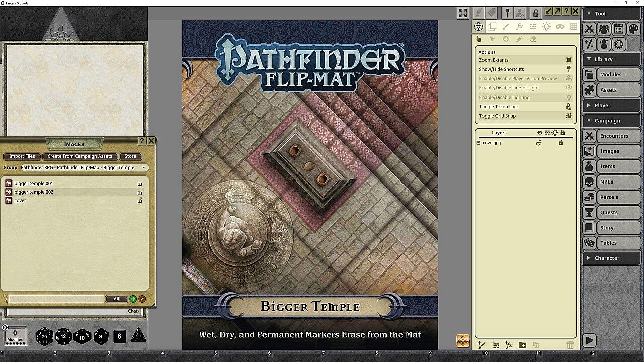Select the arrow pointer tool
The width and height of the screenshot is (644, 362).
click(x=492, y=39)
